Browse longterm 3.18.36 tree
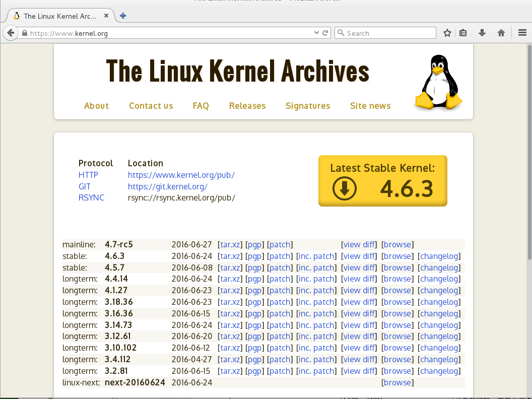 pos(397,302)
